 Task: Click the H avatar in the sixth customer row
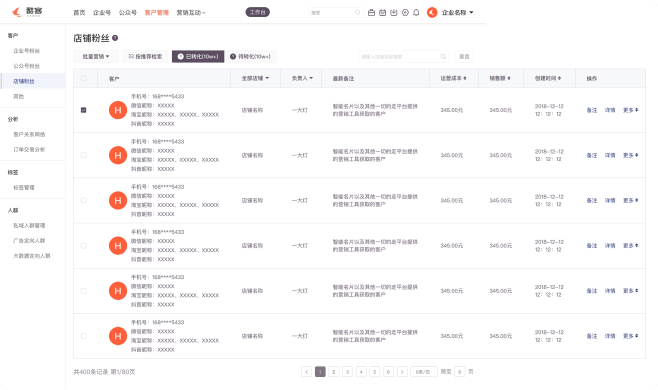coord(118,336)
